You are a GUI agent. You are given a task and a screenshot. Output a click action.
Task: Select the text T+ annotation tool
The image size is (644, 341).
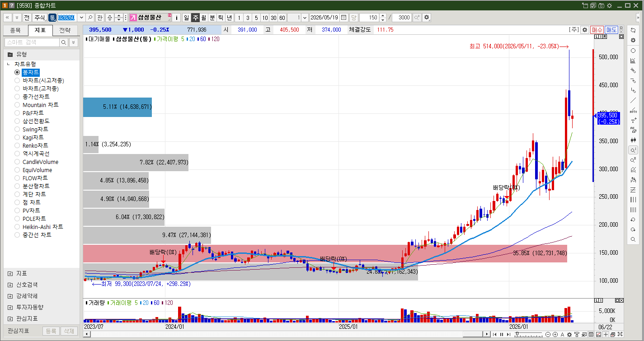tap(633, 120)
